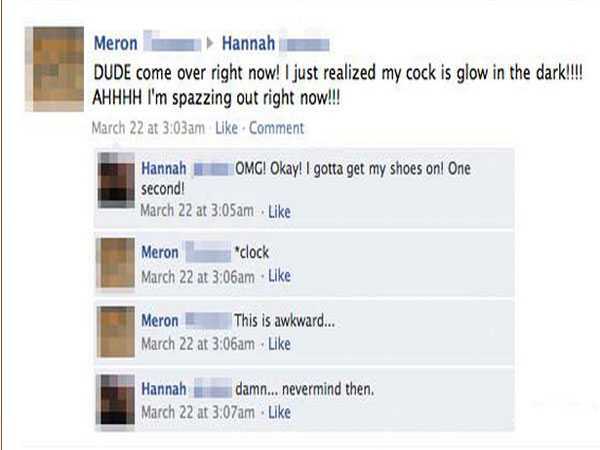Like Hannah's 3:05am comment
Screen dimensions: 600x450
[x=279, y=212]
